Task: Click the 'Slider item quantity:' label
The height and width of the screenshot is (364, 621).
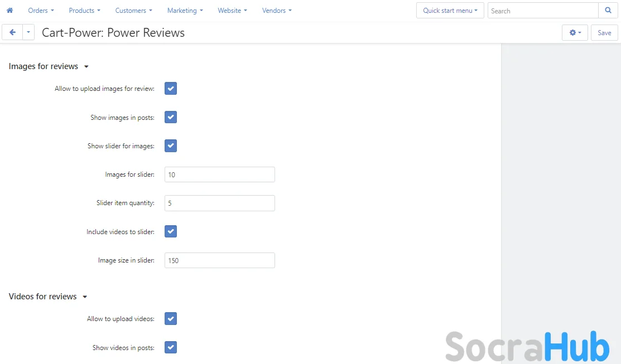Action: pyautogui.click(x=125, y=203)
